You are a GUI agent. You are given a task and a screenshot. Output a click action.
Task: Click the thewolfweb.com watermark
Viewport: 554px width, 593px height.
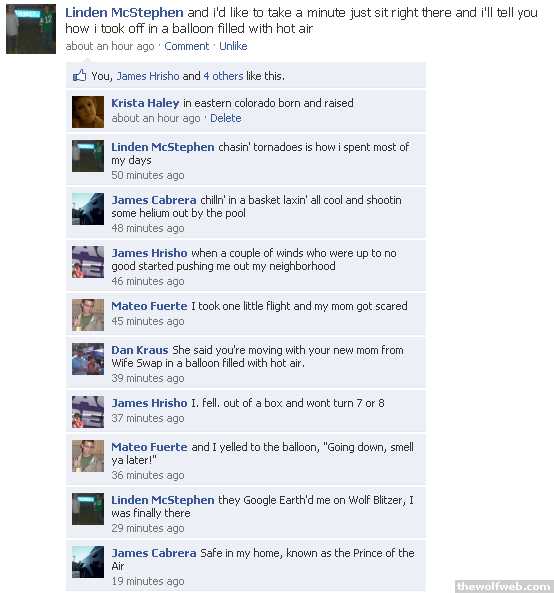click(504, 586)
